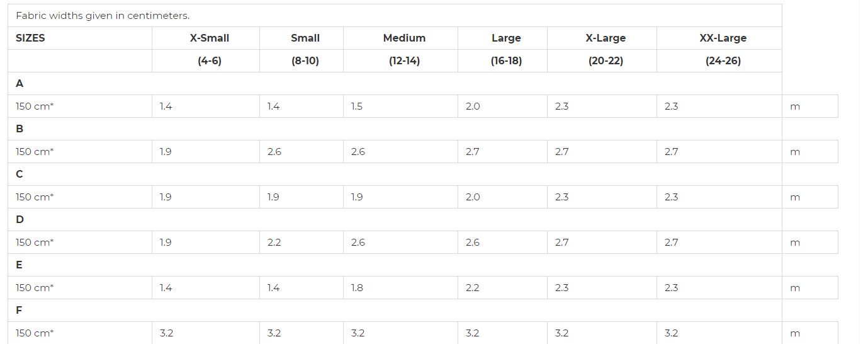
Task: Select view A row label
Action: (20, 83)
